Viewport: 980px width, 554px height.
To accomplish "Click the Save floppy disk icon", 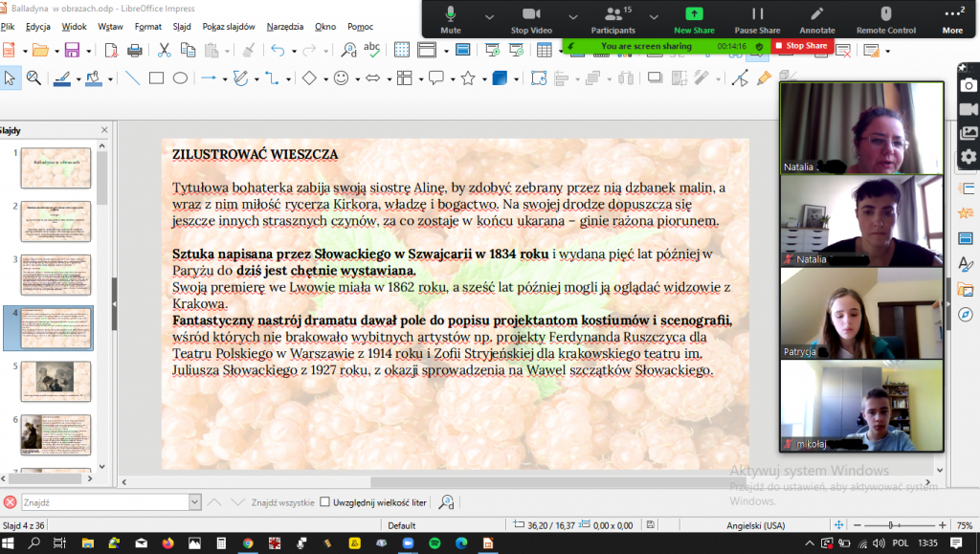I will 73,51.
